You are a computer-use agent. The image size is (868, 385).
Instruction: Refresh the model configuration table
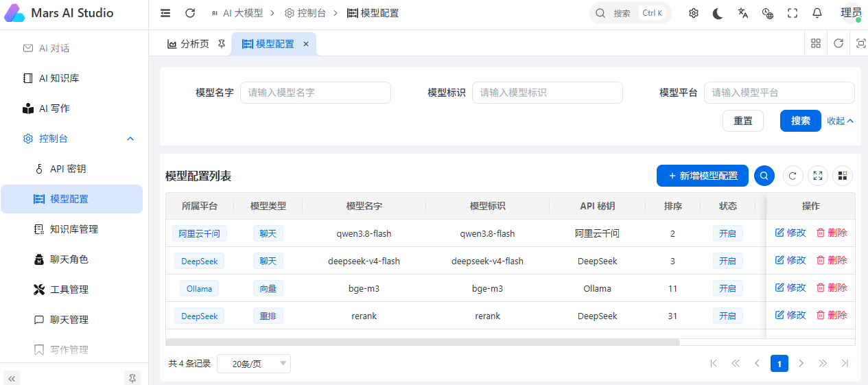(x=793, y=176)
